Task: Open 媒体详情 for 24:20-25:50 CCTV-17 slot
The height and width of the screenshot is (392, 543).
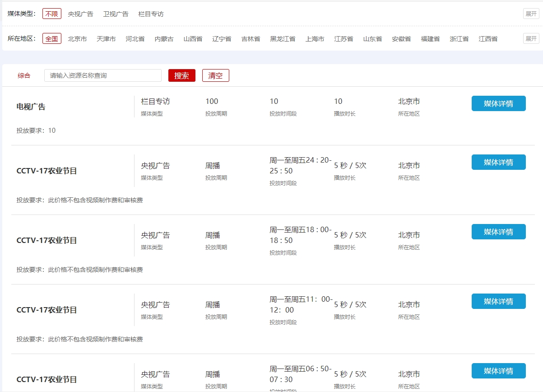Action: point(498,162)
